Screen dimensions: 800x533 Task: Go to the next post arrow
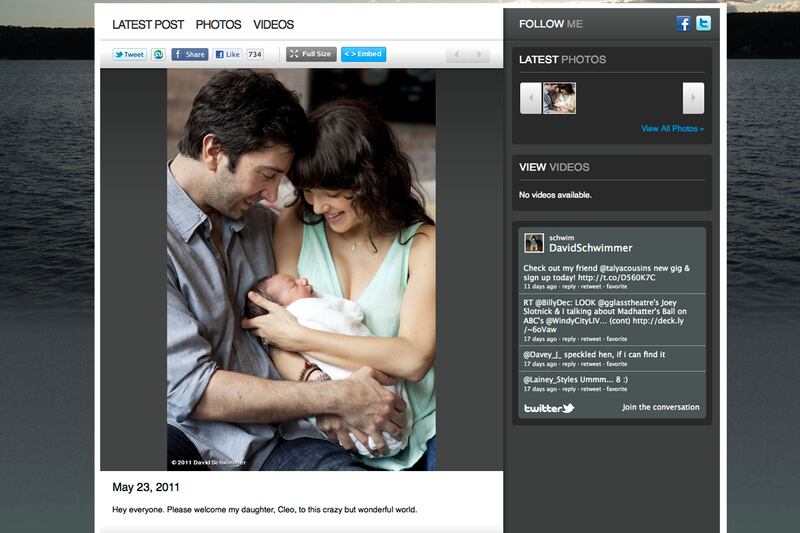tap(479, 54)
